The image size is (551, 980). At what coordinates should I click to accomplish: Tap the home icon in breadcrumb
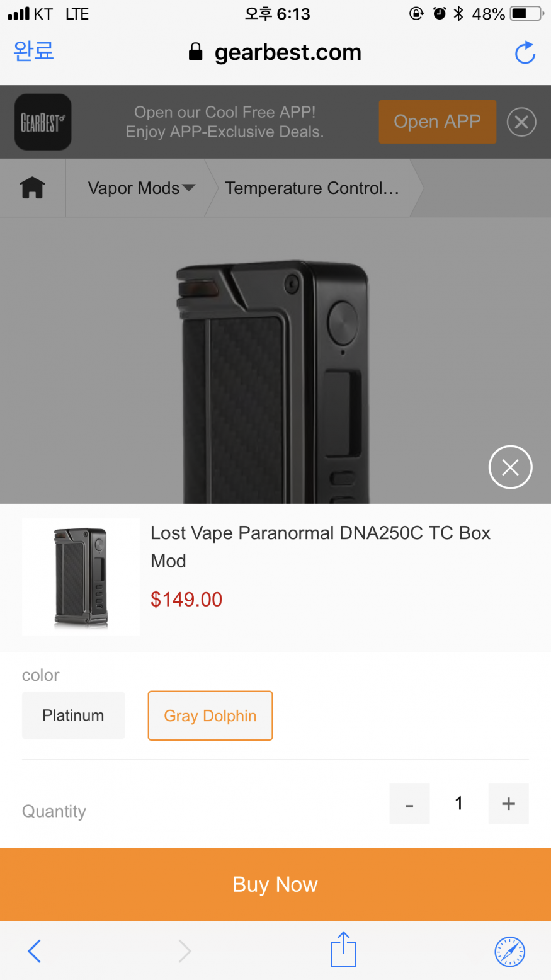coord(33,188)
